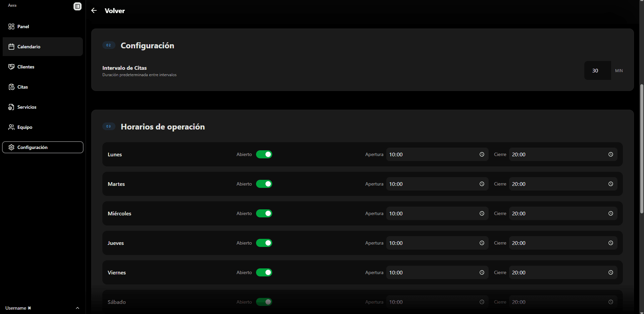The width and height of the screenshot is (644, 314).
Task: Open Clientes in the sidebar
Action: click(x=43, y=67)
